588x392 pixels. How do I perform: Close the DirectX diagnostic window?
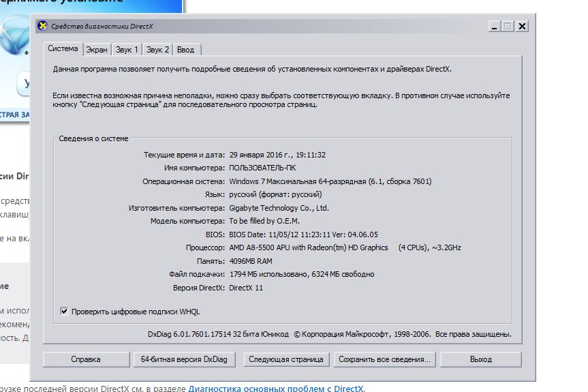(x=522, y=27)
